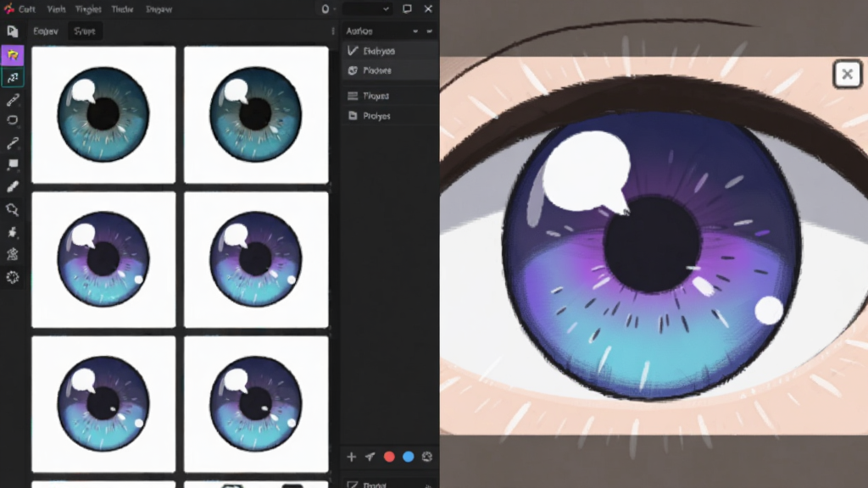Select the stamp figure tool above the gear

pos(12,254)
